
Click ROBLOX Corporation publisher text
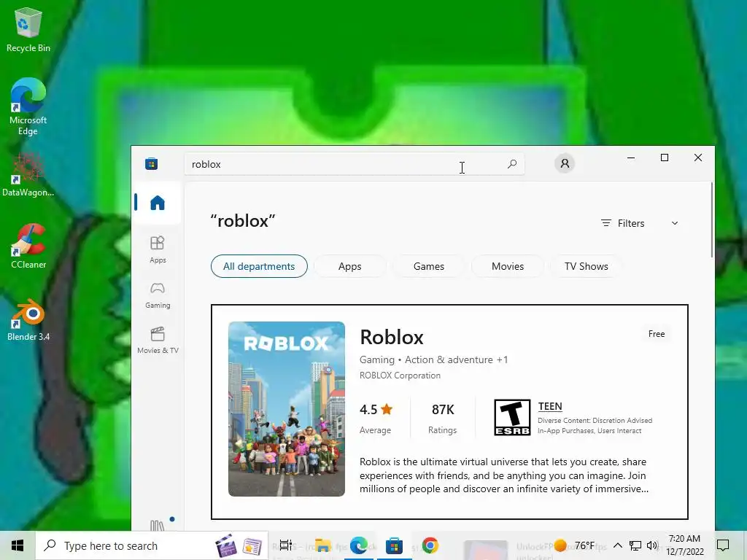pos(400,376)
